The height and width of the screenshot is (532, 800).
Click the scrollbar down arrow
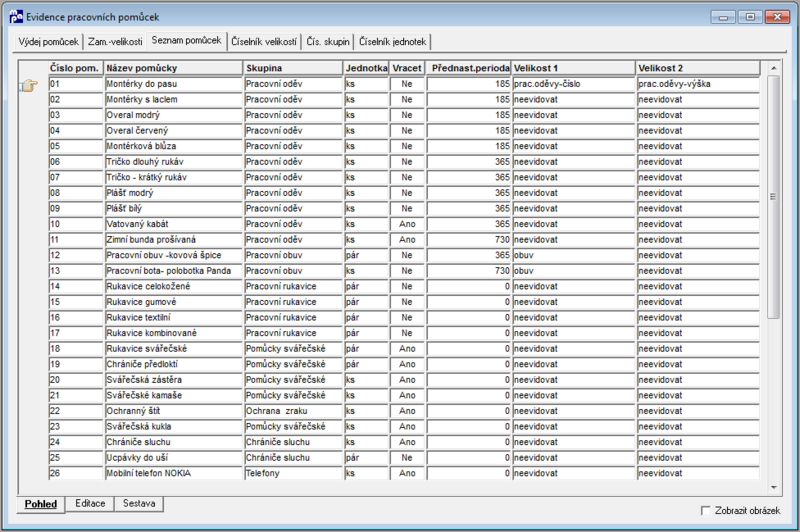773,487
